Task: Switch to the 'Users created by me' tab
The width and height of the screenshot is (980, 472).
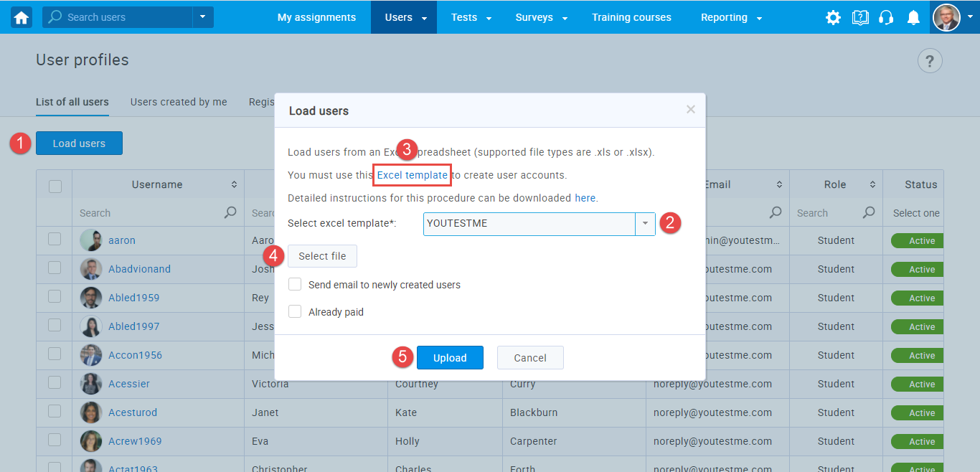Action: point(178,102)
